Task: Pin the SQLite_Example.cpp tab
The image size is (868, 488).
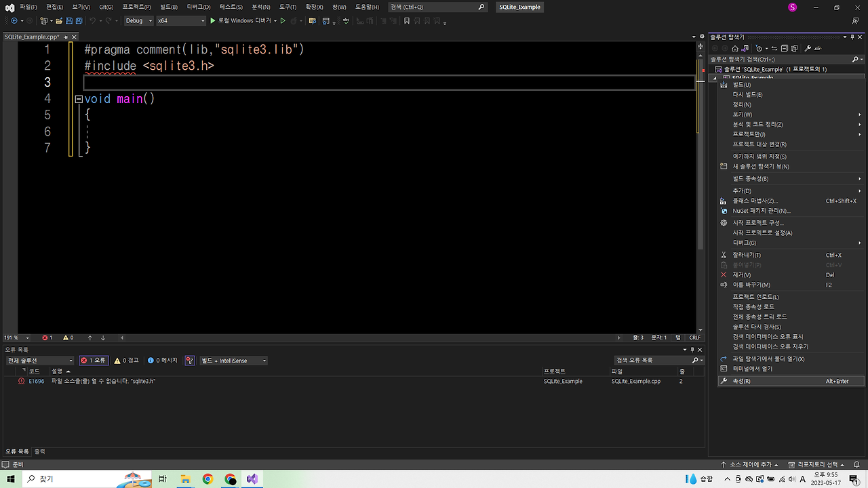Action: tap(66, 37)
